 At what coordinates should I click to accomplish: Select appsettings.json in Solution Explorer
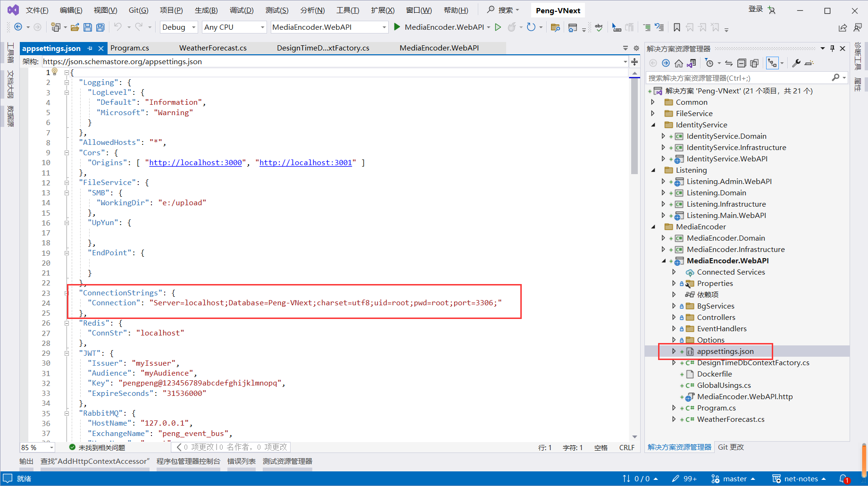[725, 352]
